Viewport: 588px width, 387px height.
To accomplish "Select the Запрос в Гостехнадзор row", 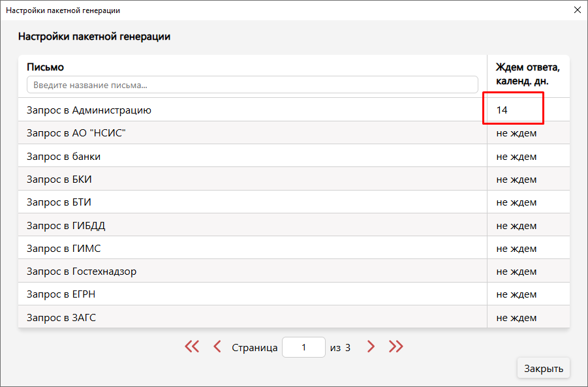I will click(x=82, y=271).
